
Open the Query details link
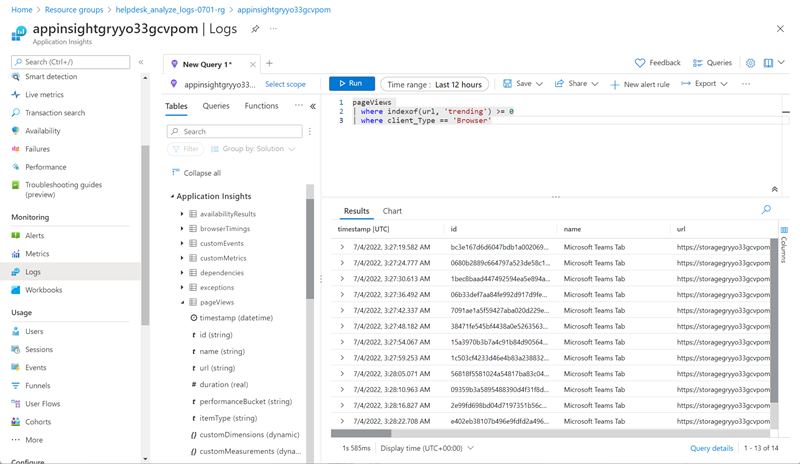coord(711,448)
